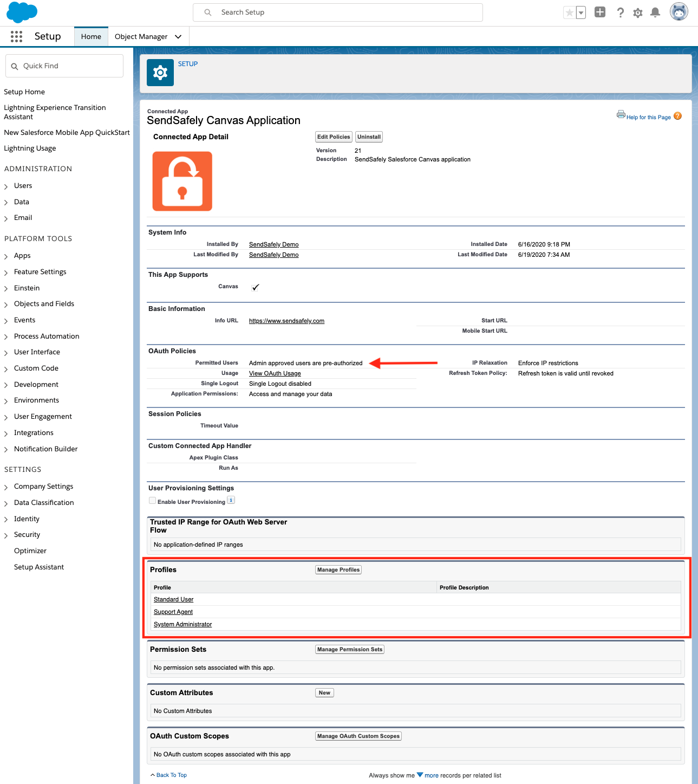The width and height of the screenshot is (698, 784).
Task: Enable User Provisioning checkbox
Action: pyautogui.click(x=153, y=501)
